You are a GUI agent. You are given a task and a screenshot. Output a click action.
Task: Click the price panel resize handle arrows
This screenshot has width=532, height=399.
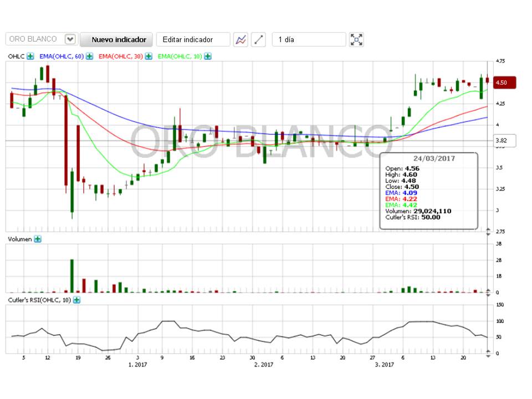pyautogui.click(x=488, y=232)
